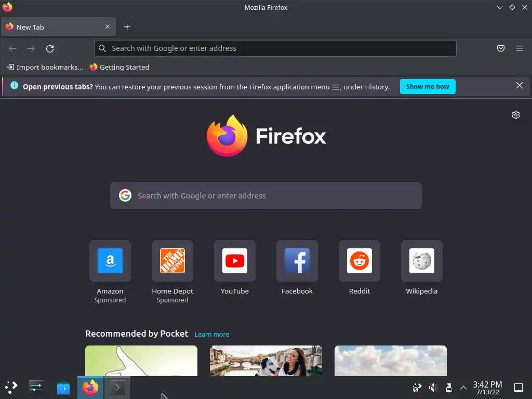Open the Konsole terminal taskbar entry

click(x=117, y=388)
